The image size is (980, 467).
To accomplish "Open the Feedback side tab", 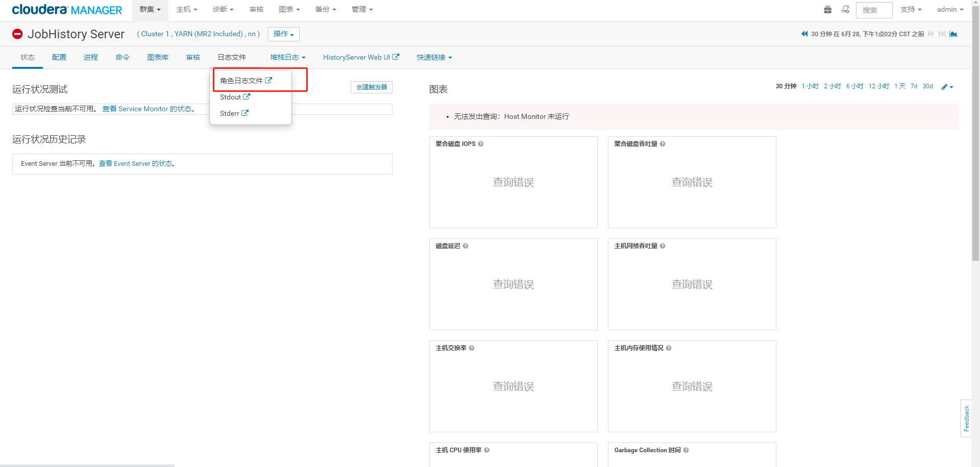I will [966, 419].
